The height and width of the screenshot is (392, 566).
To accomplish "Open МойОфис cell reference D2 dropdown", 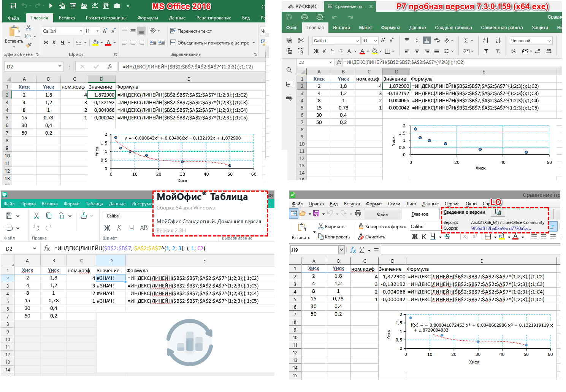I will click(x=35, y=248).
